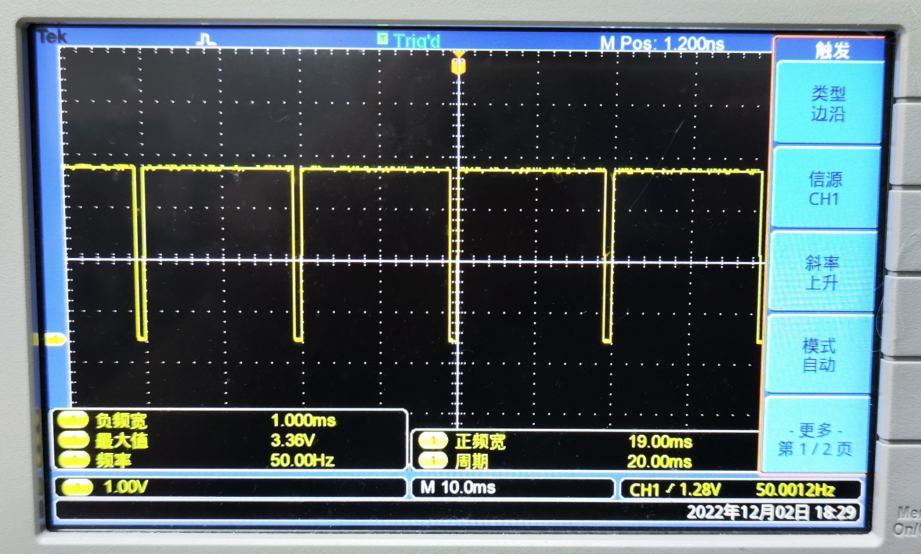Click the yellow channel badge beside 频率
Image resolution: width=921 pixels, height=554 pixels.
(x=71, y=460)
